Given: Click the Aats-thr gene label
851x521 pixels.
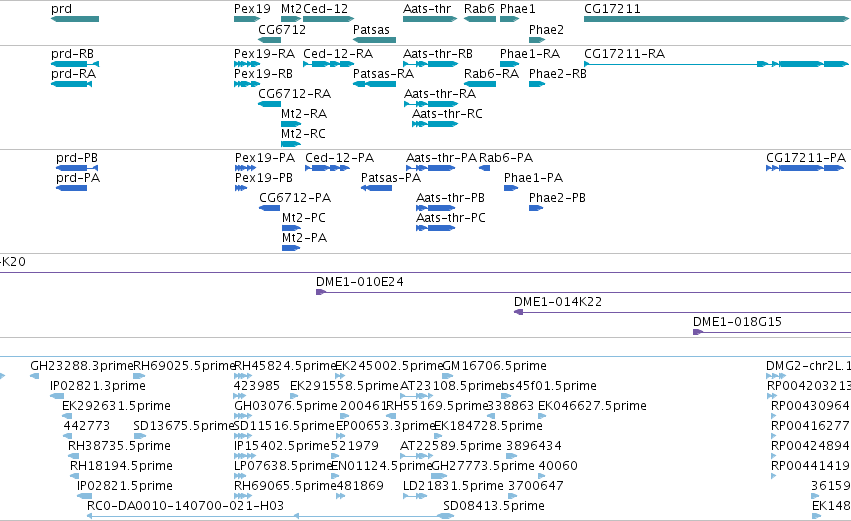Looking at the screenshot, I should pyautogui.click(x=427, y=9).
